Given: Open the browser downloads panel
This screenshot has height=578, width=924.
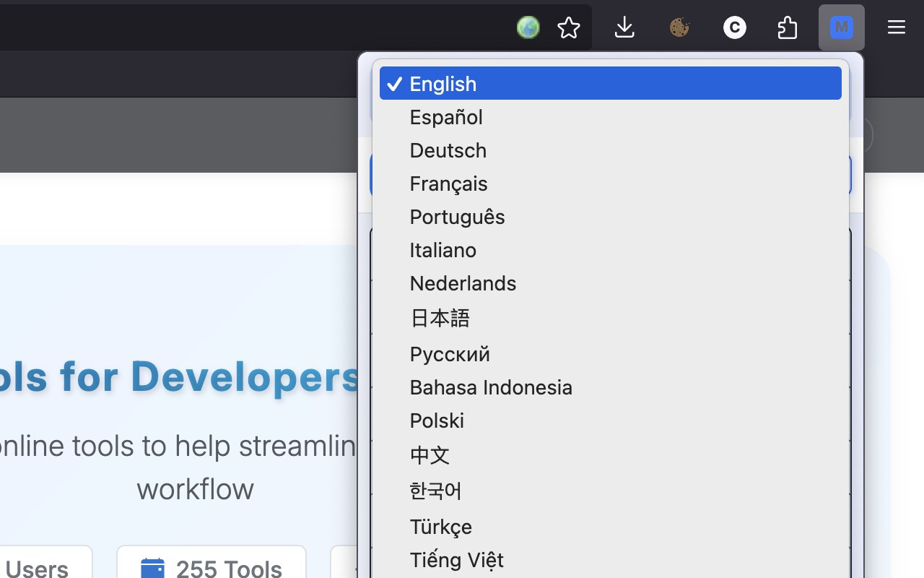Looking at the screenshot, I should pos(624,28).
